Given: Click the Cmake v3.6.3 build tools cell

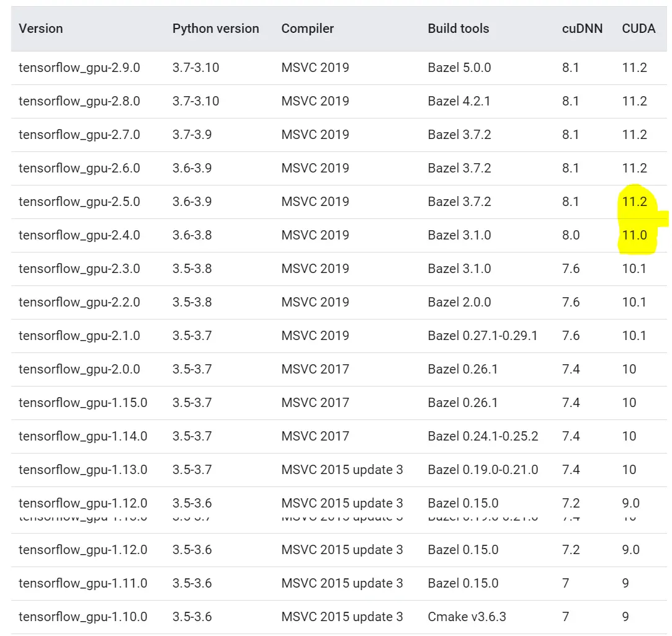Looking at the screenshot, I should (x=467, y=617).
